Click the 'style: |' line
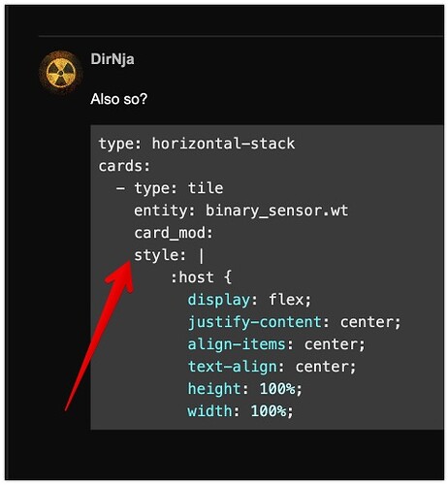 click(170, 255)
